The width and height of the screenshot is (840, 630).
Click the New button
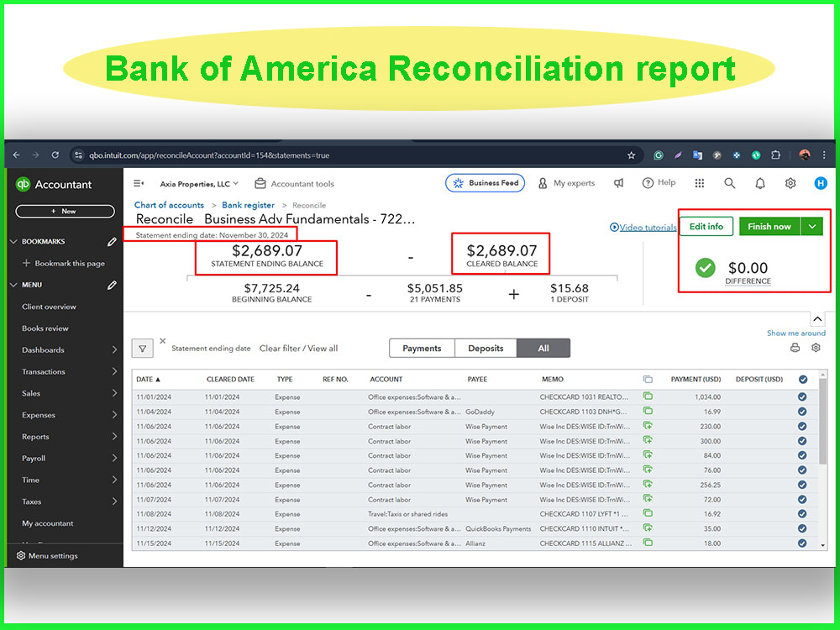[65, 211]
